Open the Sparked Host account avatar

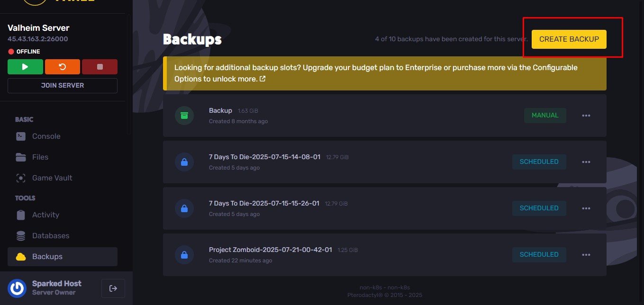click(17, 288)
